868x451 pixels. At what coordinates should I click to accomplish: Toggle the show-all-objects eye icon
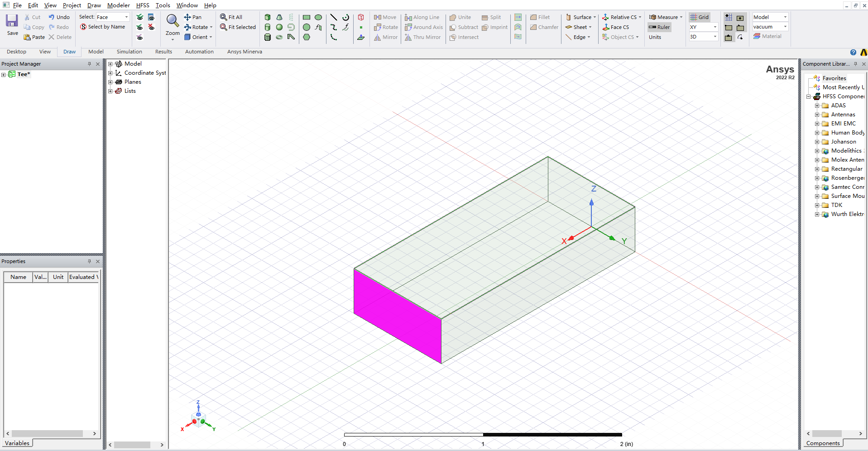(140, 17)
